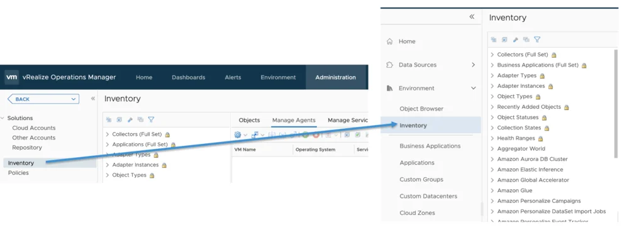Expand the Aggregator World node

click(x=492, y=149)
